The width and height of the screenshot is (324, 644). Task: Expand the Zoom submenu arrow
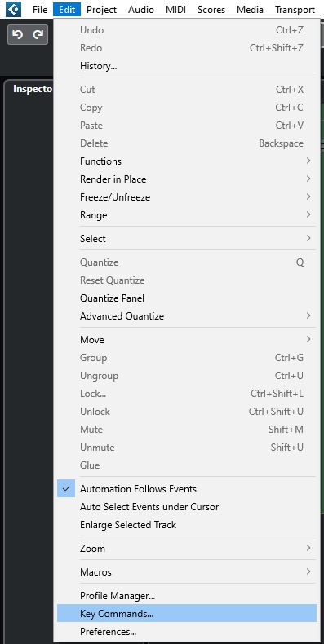pyautogui.click(x=308, y=549)
